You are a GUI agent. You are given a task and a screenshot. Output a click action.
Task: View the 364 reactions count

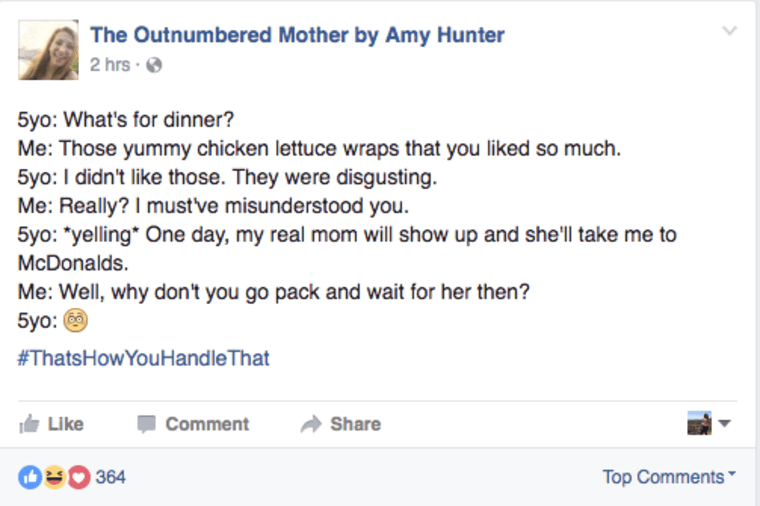point(111,477)
